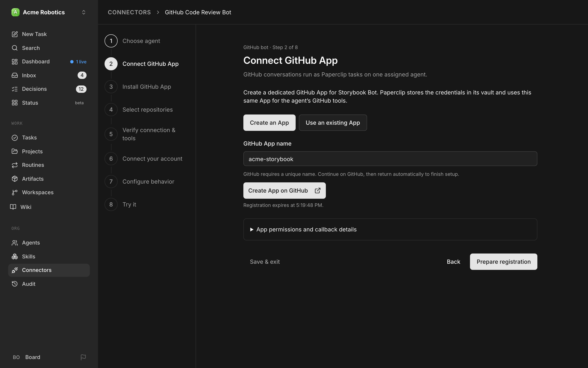Click Create App on GitHub button
This screenshot has width=588, height=368.
[x=285, y=191]
